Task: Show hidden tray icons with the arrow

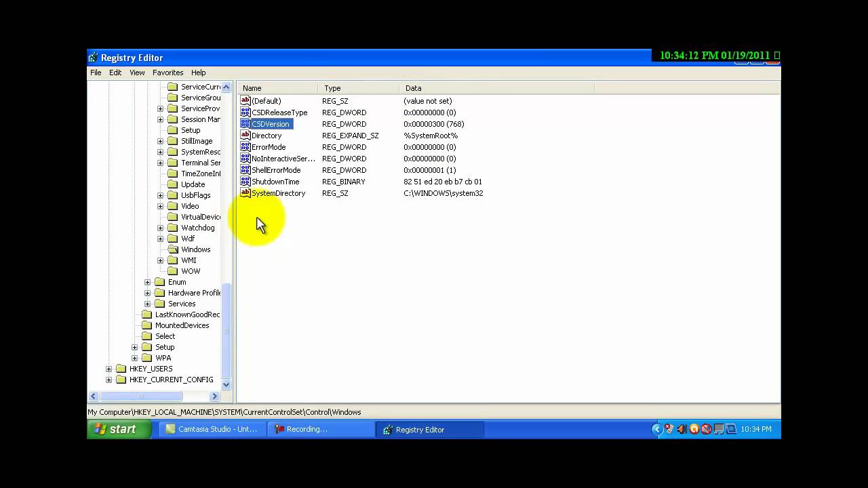Action: tap(656, 429)
